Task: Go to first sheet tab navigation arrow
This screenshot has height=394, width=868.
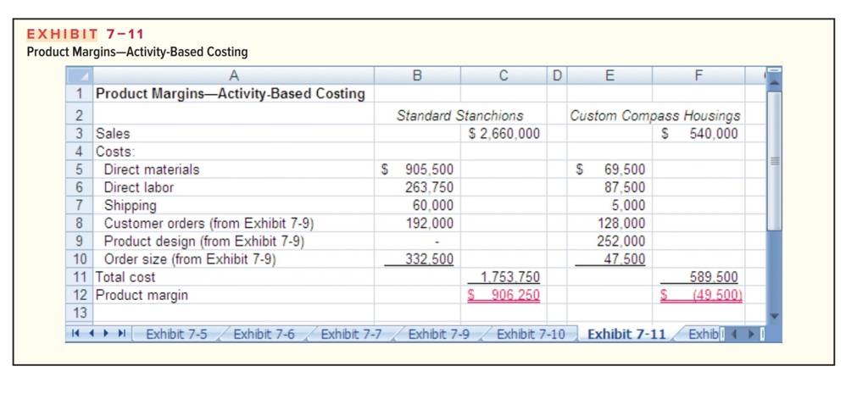Action: [75, 334]
